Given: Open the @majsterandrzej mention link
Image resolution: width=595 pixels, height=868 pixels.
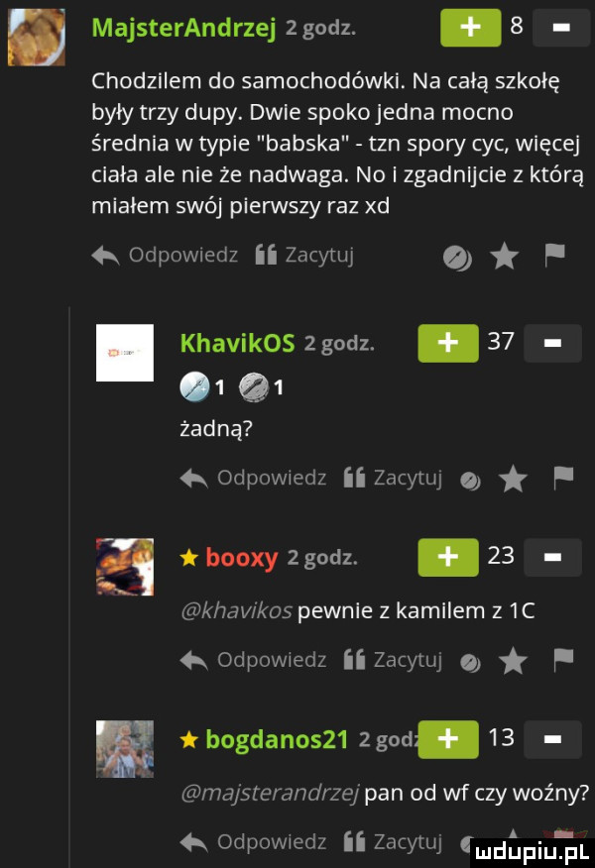Looking at the screenshot, I should tap(271, 794).
